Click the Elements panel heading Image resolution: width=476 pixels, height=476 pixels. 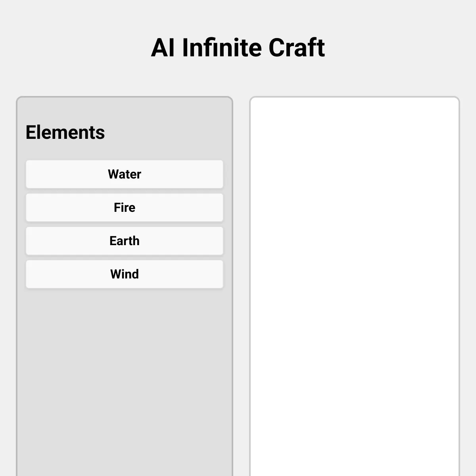[x=65, y=132]
